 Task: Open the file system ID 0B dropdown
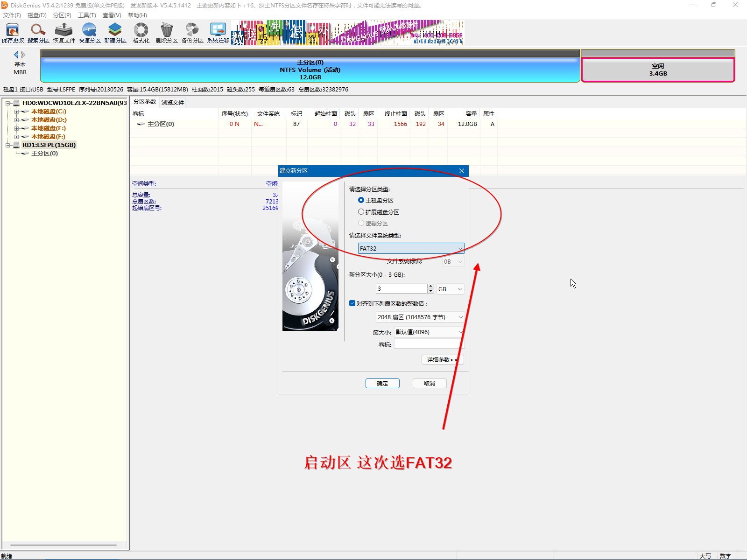point(453,262)
